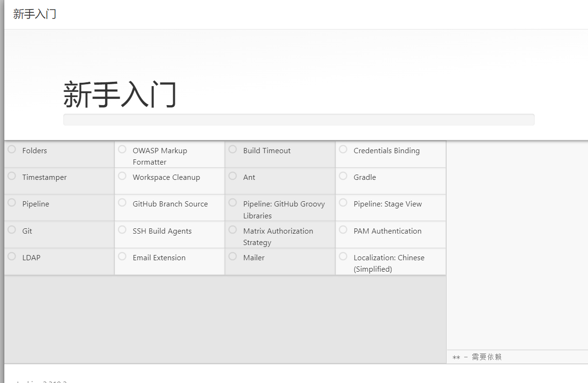Click the LDAP plugin name
Image resolution: width=588 pixels, height=383 pixels.
pos(31,258)
